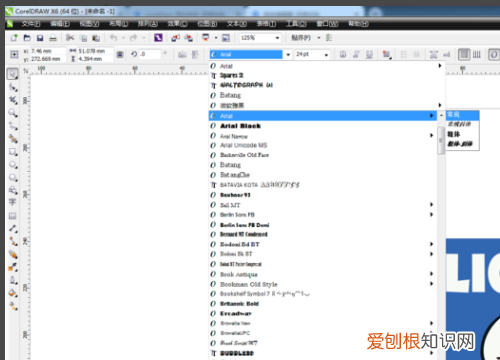Select the Pick tool in toolbox

pyautogui.click(x=13, y=74)
